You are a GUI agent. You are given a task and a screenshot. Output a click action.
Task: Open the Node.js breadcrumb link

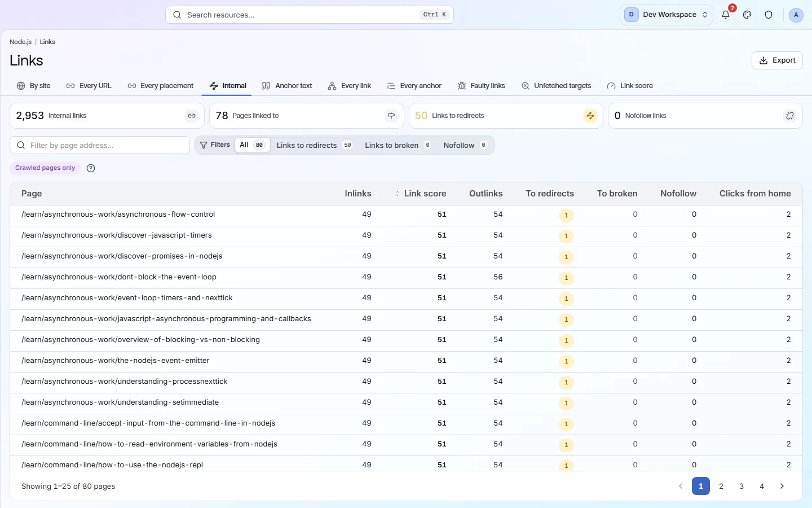20,42
